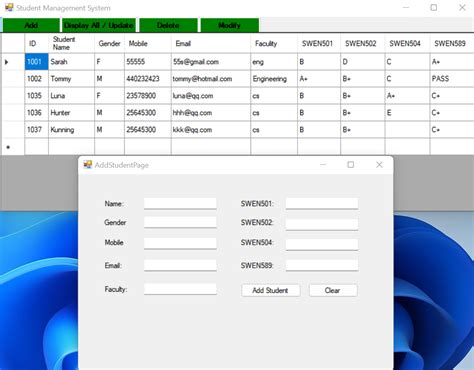This screenshot has width=474, height=370.
Task: Select the highlighted ID cell 1001
Action: 36,62
